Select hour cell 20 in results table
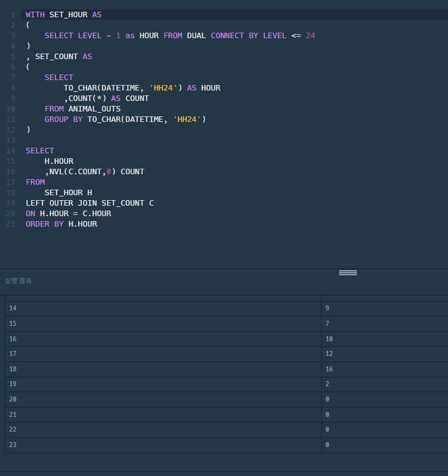This screenshot has width=448, height=476. pyautogui.click(x=163, y=400)
